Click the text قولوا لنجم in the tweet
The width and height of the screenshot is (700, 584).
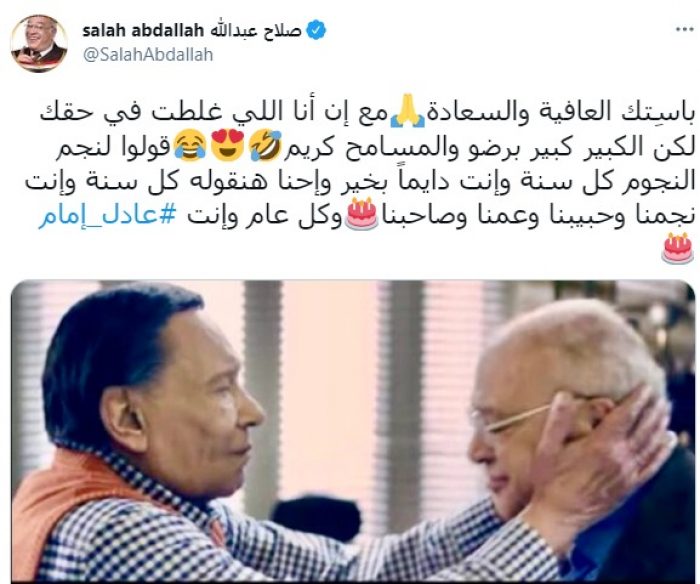click(x=113, y=146)
